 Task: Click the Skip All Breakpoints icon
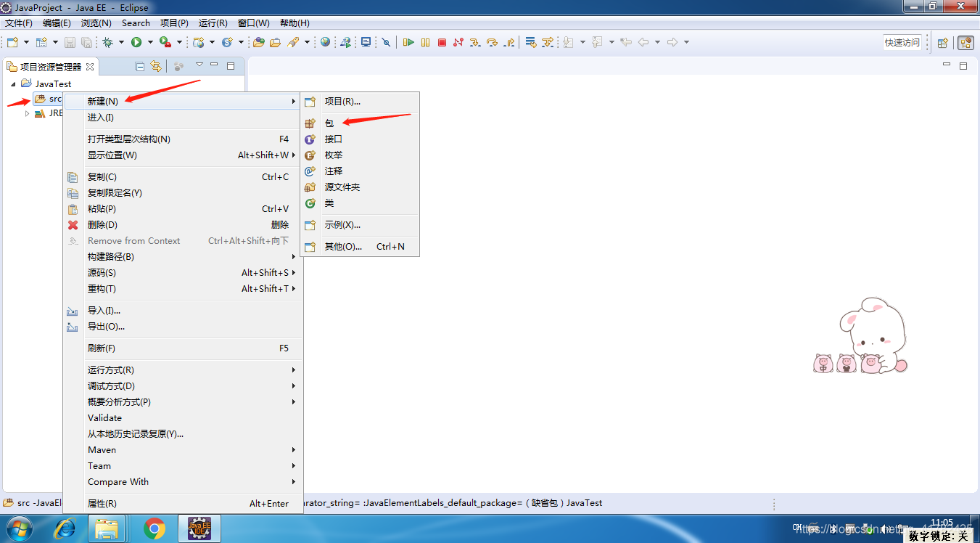click(386, 42)
